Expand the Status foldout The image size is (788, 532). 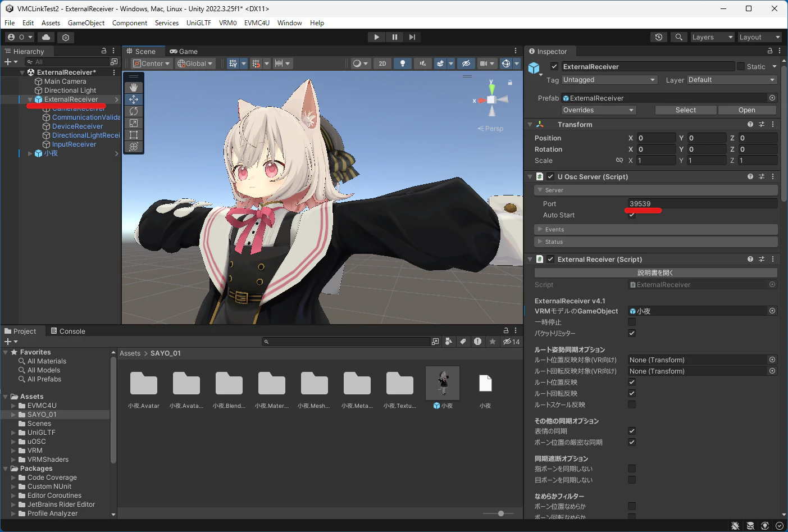tap(656, 242)
